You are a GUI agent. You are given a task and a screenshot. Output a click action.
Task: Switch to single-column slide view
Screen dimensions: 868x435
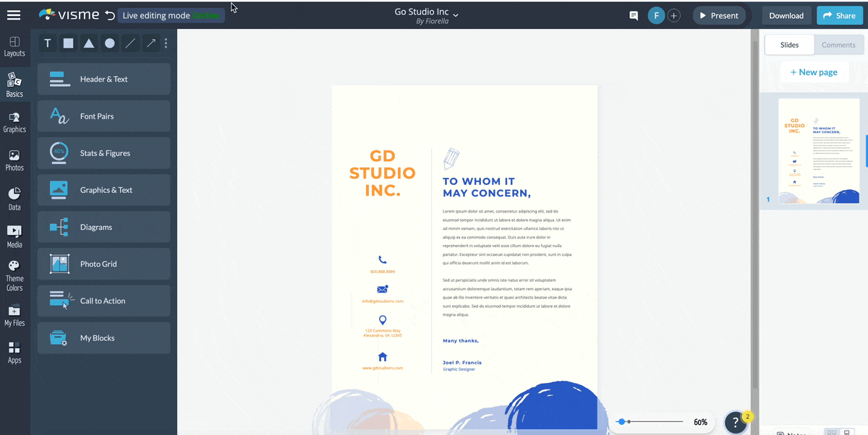pos(847,432)
